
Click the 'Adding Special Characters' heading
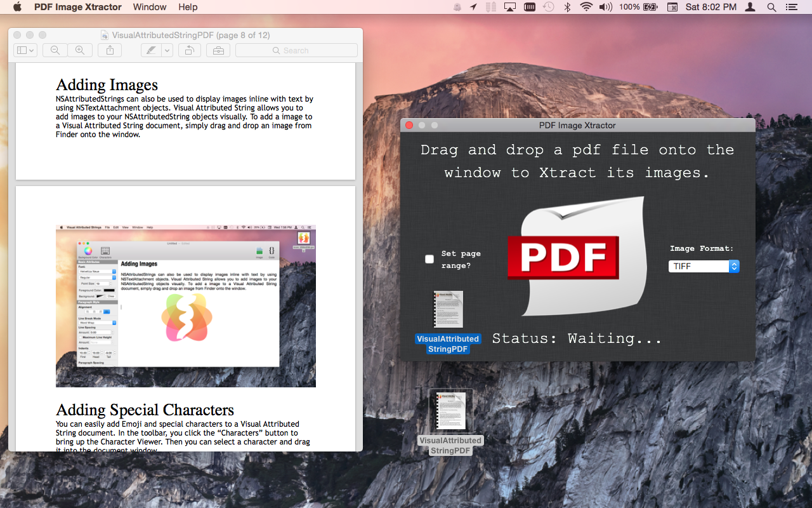tap(145, 410)
